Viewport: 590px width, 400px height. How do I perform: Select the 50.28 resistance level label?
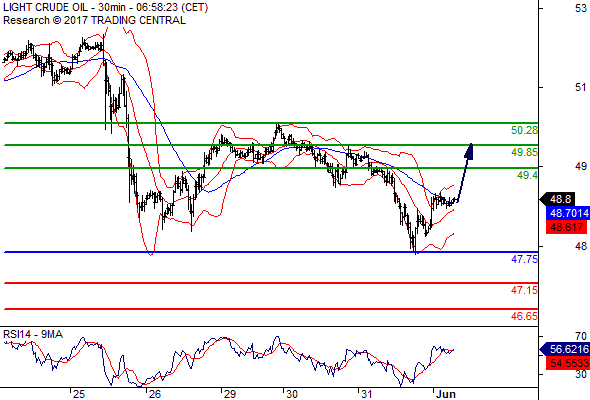point(524,131)
